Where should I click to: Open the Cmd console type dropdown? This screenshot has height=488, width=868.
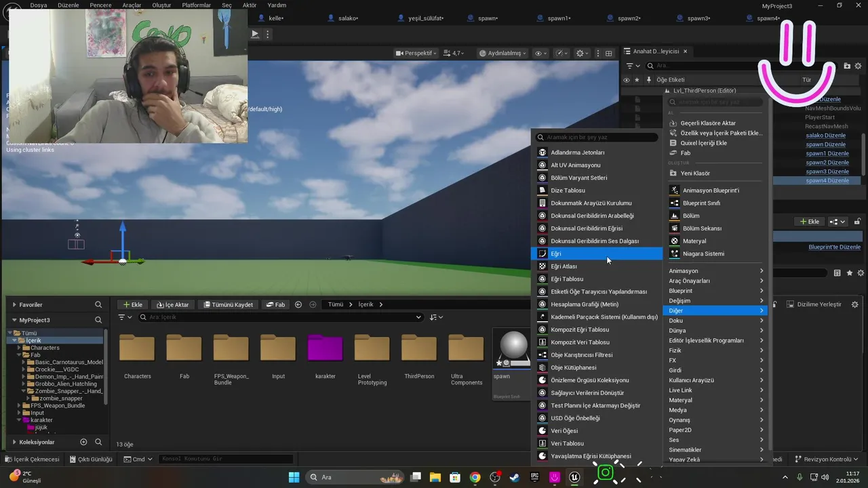(x=138, y=459)
